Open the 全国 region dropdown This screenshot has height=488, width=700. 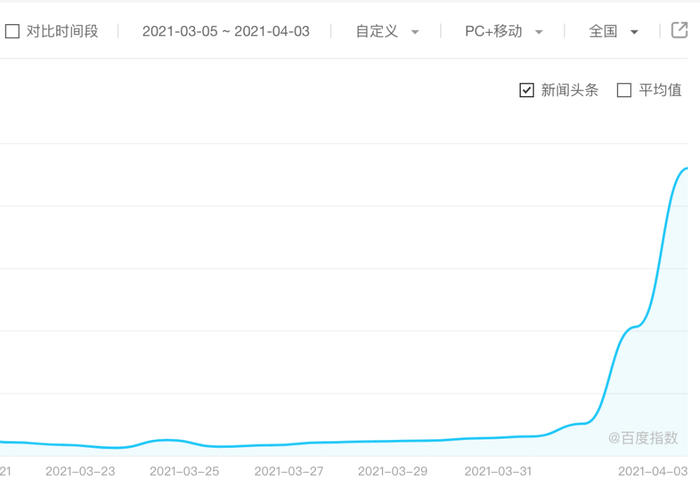[x=614, y=31]
